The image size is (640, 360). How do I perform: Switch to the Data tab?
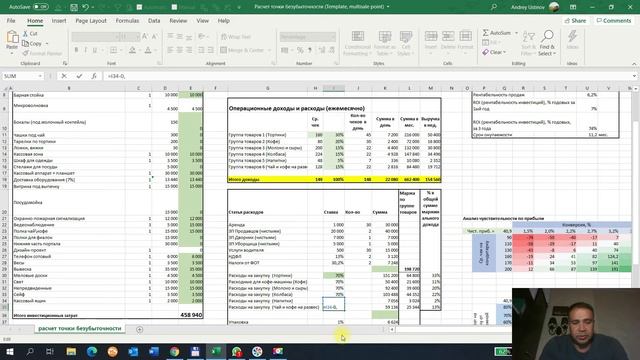[x=154, y=20]
